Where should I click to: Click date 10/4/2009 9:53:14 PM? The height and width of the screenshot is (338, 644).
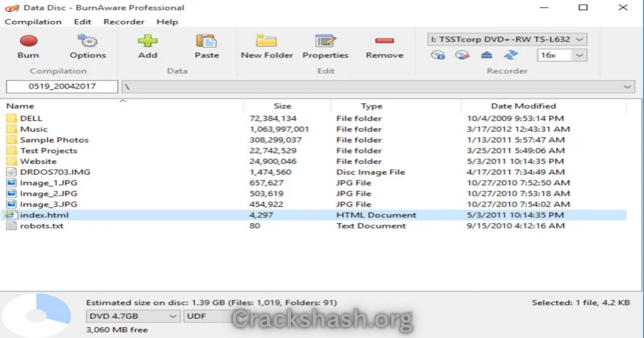tap(515, 119)
